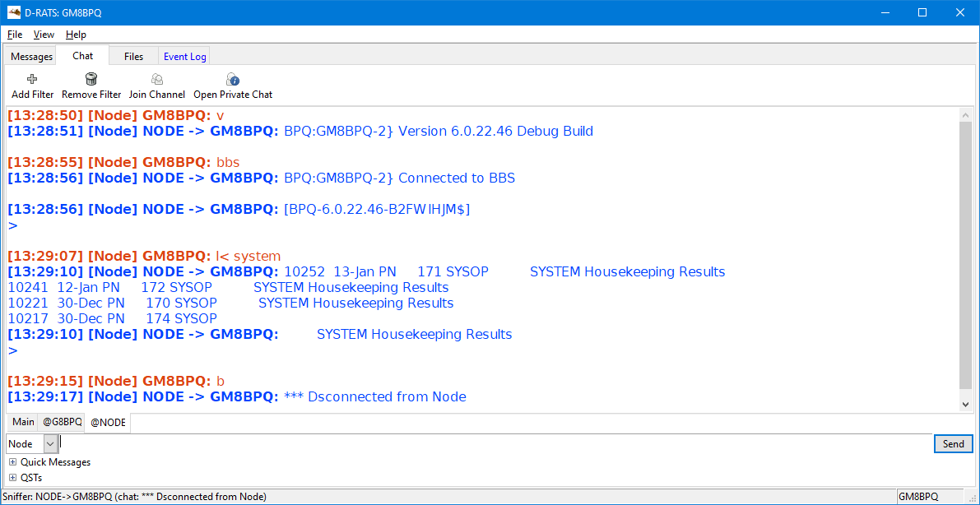Screen dimensions: 980x505
Task: Switch to the Files tab
Action: click(x=133, y=57)
